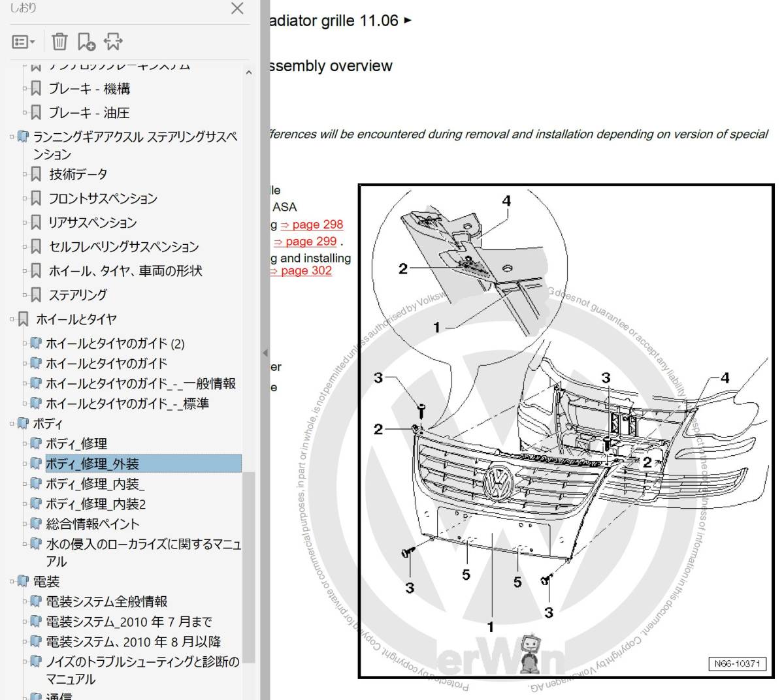Collapse the ボディ group

12,424
